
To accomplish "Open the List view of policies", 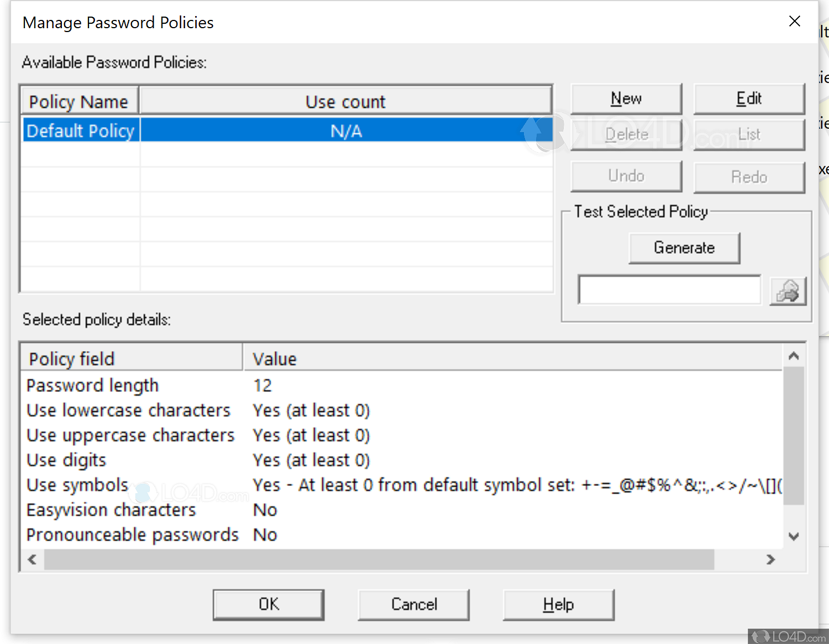I will click(749, 134).
